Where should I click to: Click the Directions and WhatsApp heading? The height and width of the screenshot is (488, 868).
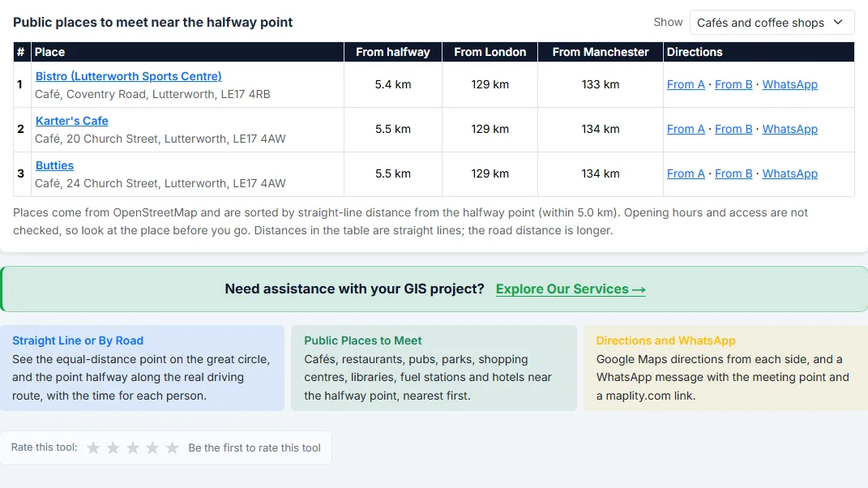(666, 340)
